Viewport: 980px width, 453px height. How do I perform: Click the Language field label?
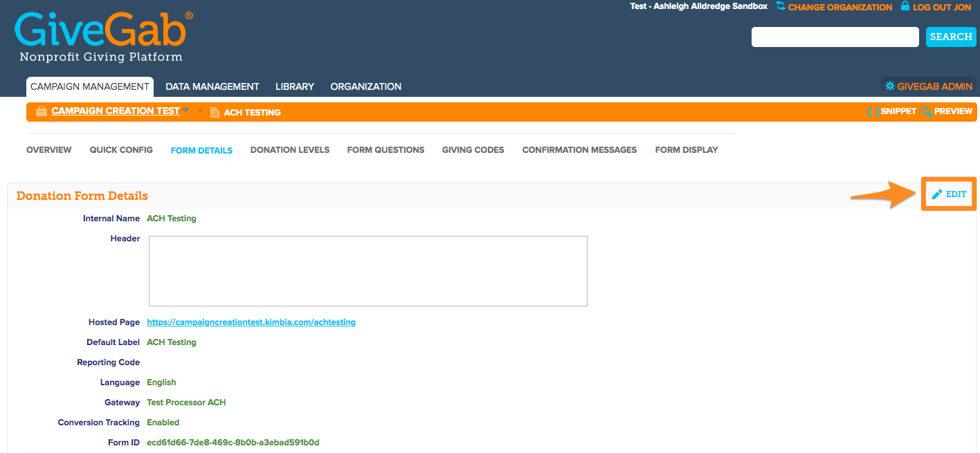click(120, 382)
